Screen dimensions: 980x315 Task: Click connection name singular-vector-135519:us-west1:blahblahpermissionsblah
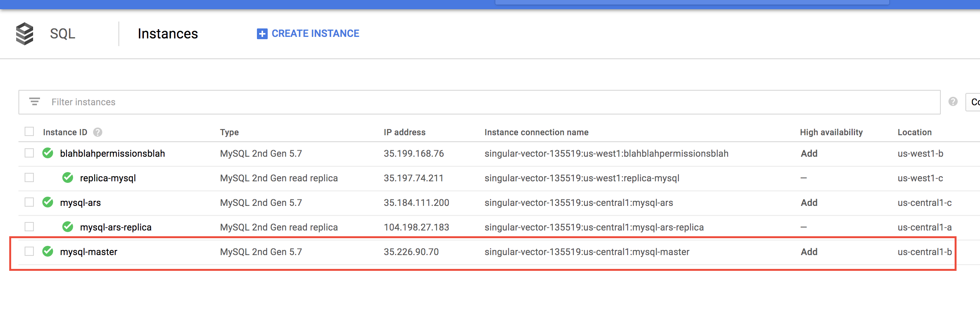coord(607,154)
